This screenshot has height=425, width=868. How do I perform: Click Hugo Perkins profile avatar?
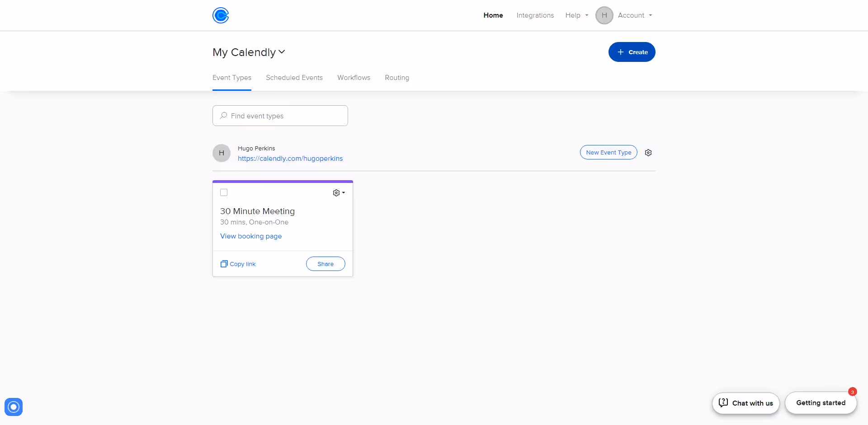tap(222, 153)
